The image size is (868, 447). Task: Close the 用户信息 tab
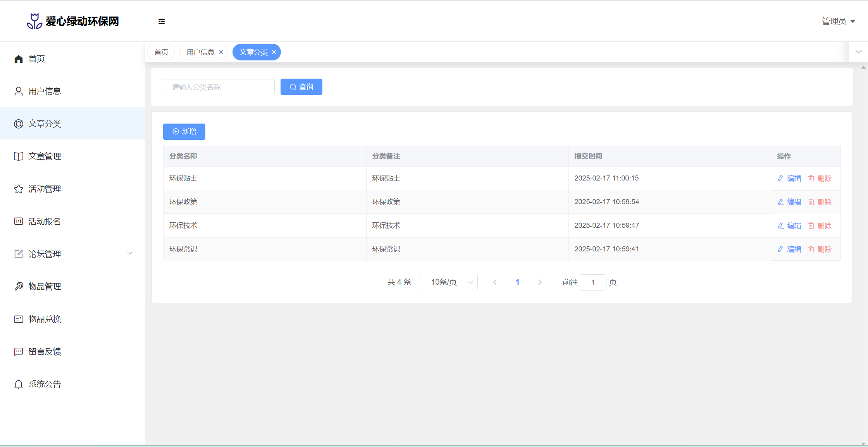pyautogui.click(x=221, y=52)
